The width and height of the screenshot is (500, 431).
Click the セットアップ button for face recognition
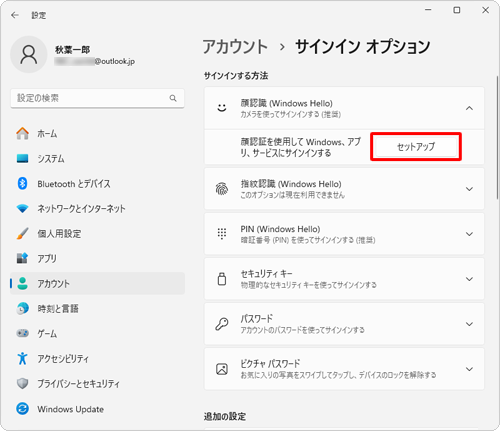click(x=416, y=147)
